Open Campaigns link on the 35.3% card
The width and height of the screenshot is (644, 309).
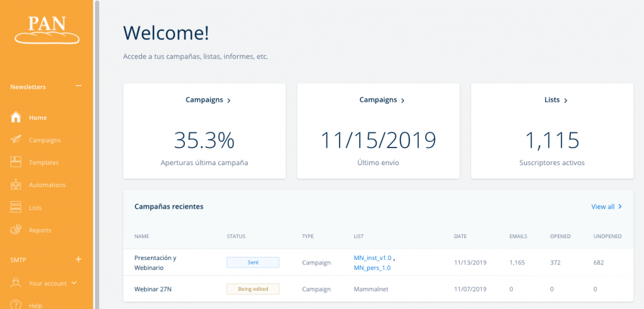pos(208,100)
